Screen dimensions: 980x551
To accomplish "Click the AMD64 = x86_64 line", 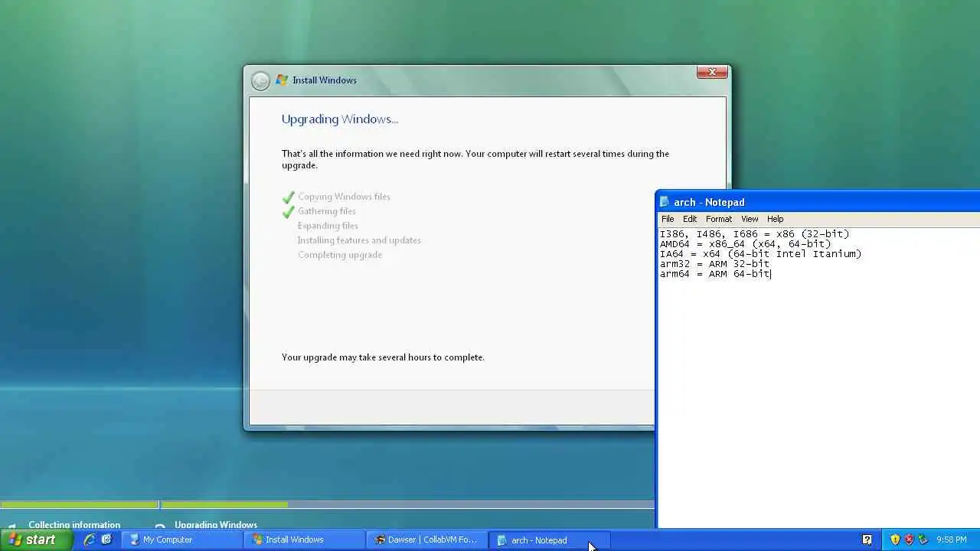I will coord(745,244).
